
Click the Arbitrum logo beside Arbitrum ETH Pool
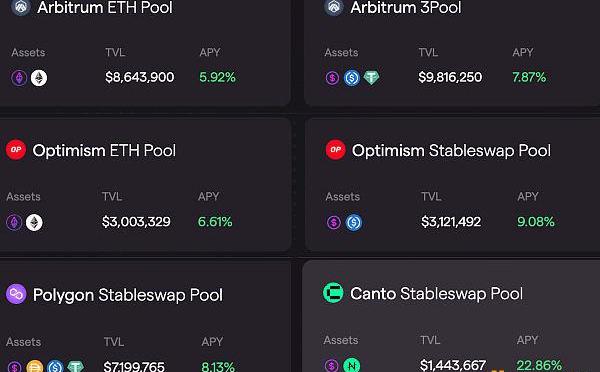coord(21,7)
